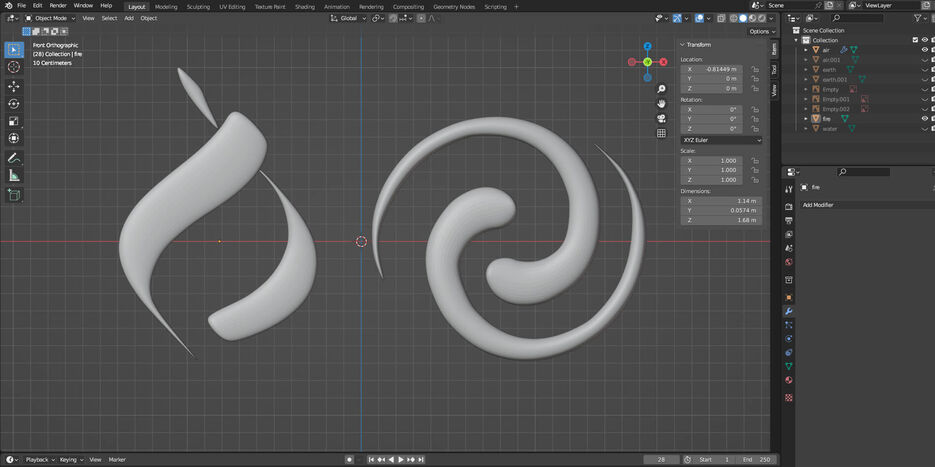
Task: Expand the fire object in outliner
Action: click(806, 119)
